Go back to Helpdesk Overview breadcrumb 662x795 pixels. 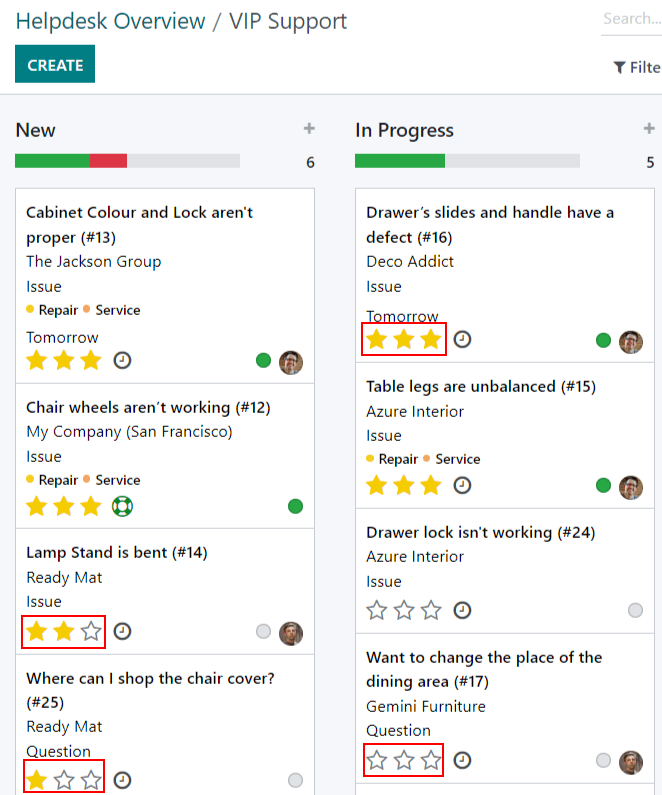pyautogui.click(x=111, y=21)
